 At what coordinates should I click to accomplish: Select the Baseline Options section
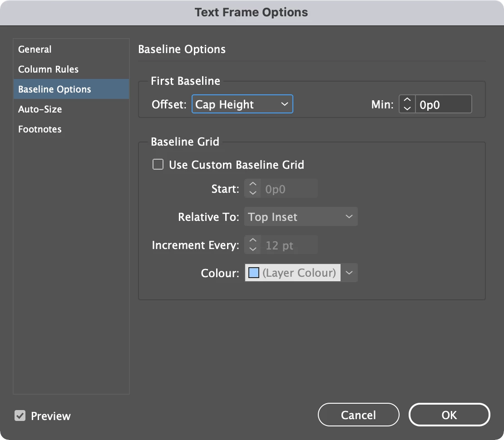click(x=54, y=89)
